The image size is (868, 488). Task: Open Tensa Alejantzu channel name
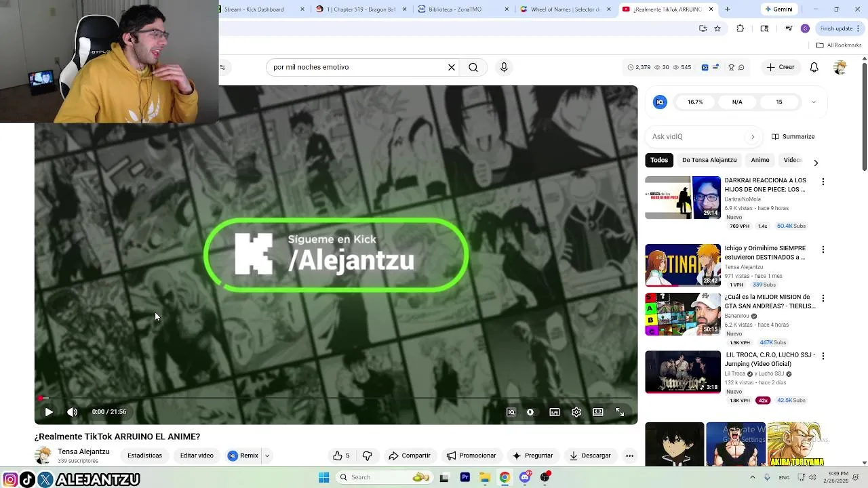pos(83,451)
